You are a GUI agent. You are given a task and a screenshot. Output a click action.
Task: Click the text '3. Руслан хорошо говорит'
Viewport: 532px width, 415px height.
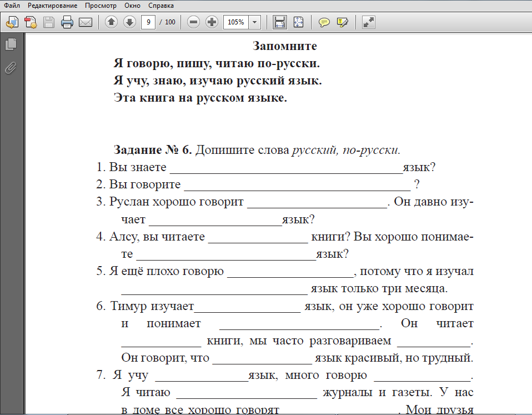[x=170, y=202]
